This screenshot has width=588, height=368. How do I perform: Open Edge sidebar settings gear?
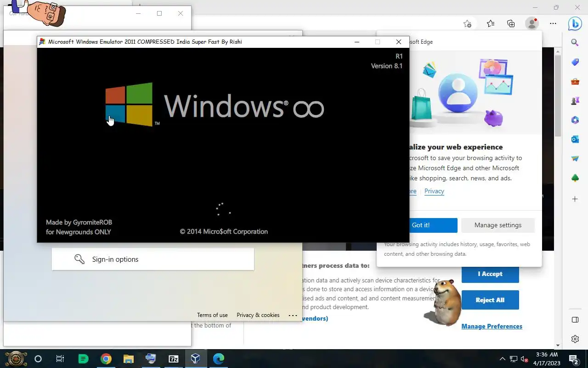click(575, 339)
